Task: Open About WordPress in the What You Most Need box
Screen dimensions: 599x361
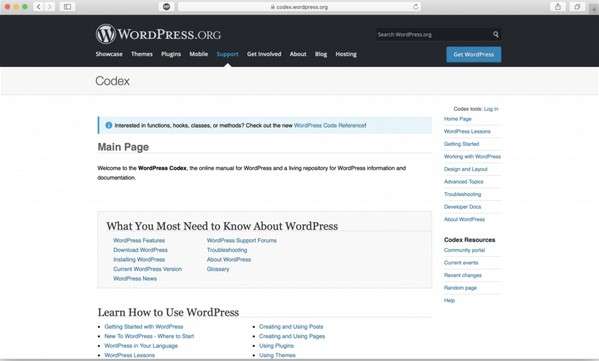Action: tap(229, 259)
